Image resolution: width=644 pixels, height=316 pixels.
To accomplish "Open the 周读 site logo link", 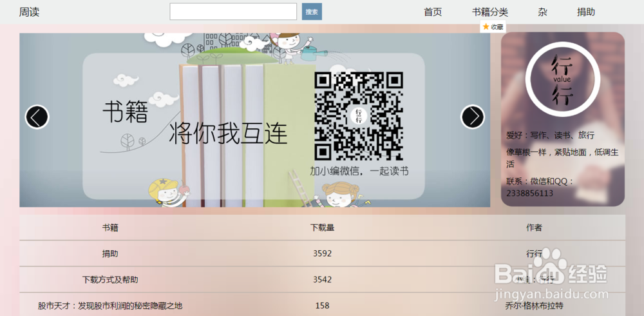I will (29, 12).
